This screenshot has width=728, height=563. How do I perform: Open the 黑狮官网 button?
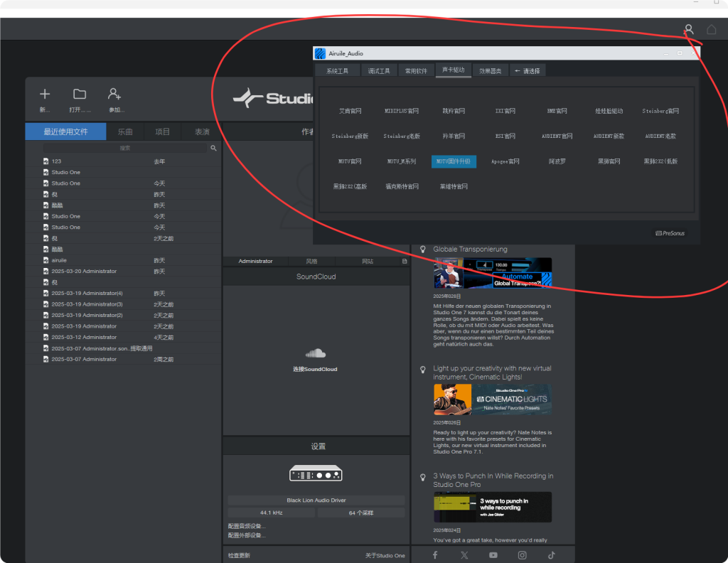coord(609,161)
